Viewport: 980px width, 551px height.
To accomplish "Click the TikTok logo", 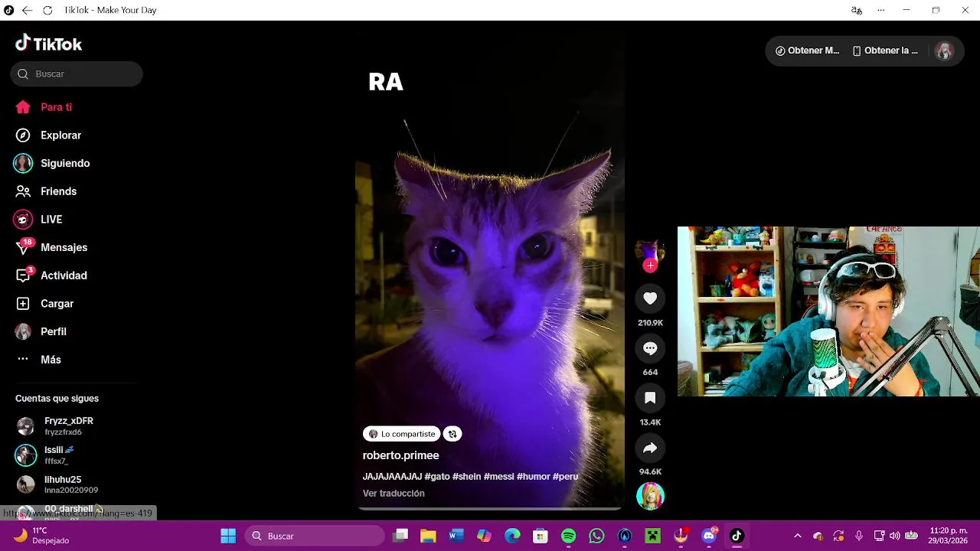I will (x=48, y=44).
